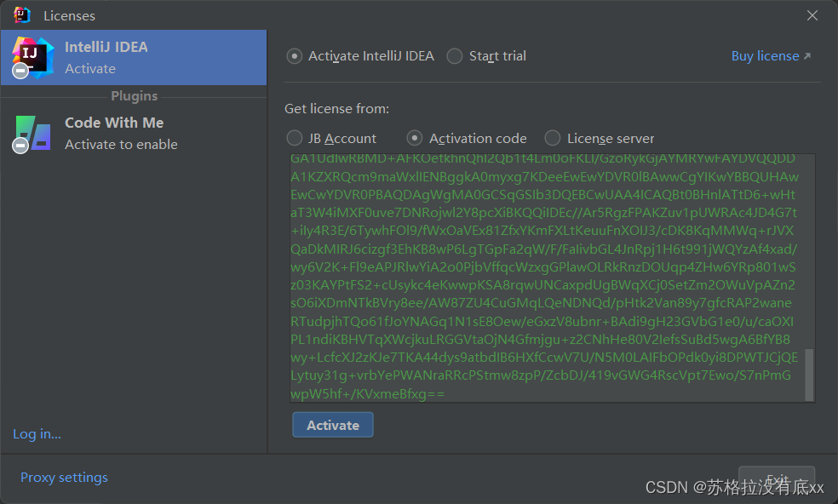838x504 pixels.
Task: Click the 'Get license from:' label
Action: (x=336, y=109)
